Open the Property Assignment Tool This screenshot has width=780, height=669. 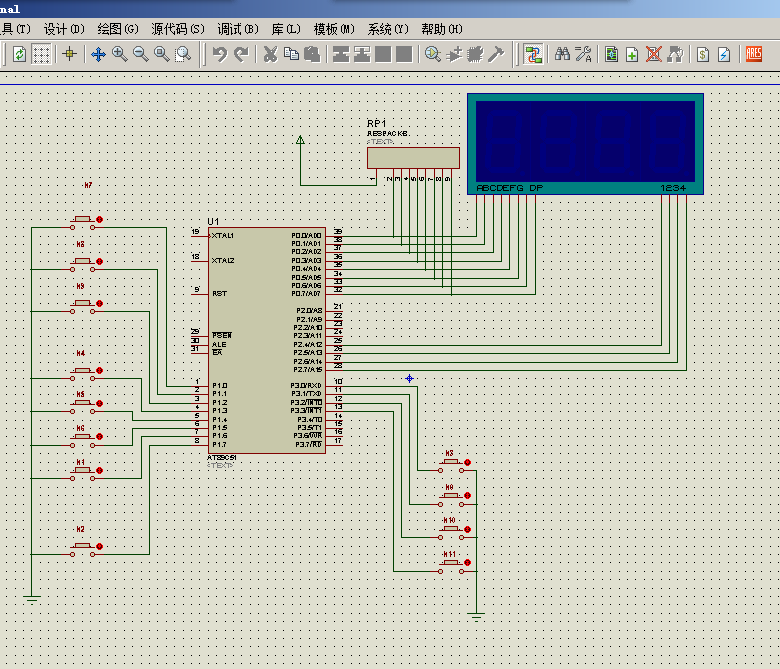pos(583,54)
